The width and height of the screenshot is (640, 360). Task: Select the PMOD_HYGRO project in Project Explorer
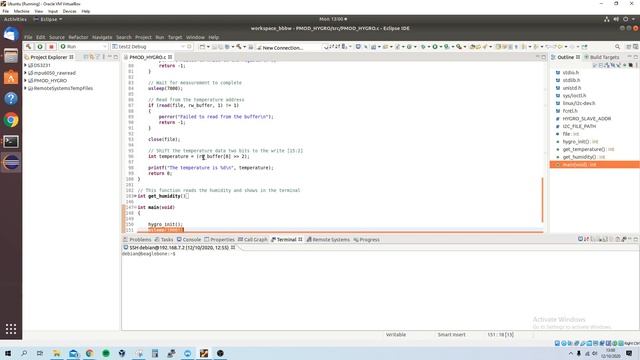click(x=50, y=81)
